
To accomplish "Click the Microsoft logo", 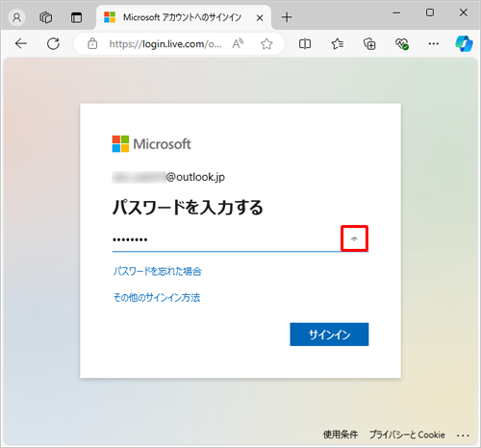I will tap(151, 144).
